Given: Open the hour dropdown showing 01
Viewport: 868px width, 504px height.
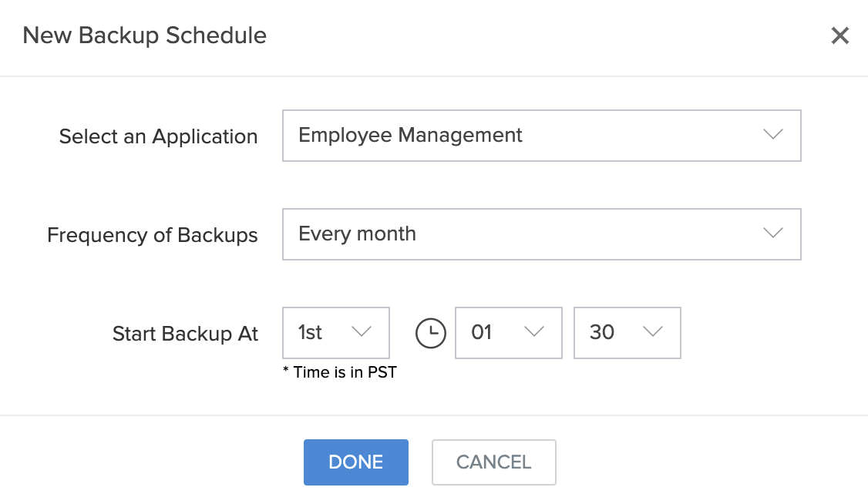Looking at the screenshot, I should [509, 333].
